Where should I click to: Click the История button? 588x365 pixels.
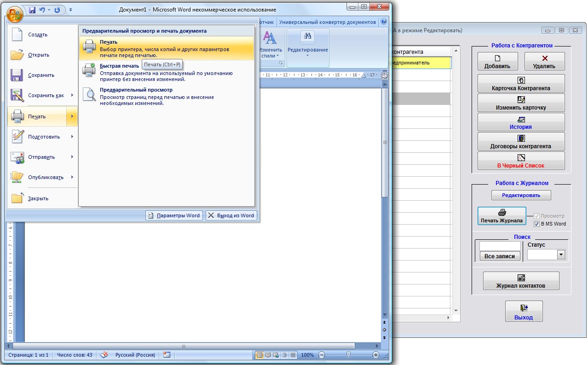point(521,122)
